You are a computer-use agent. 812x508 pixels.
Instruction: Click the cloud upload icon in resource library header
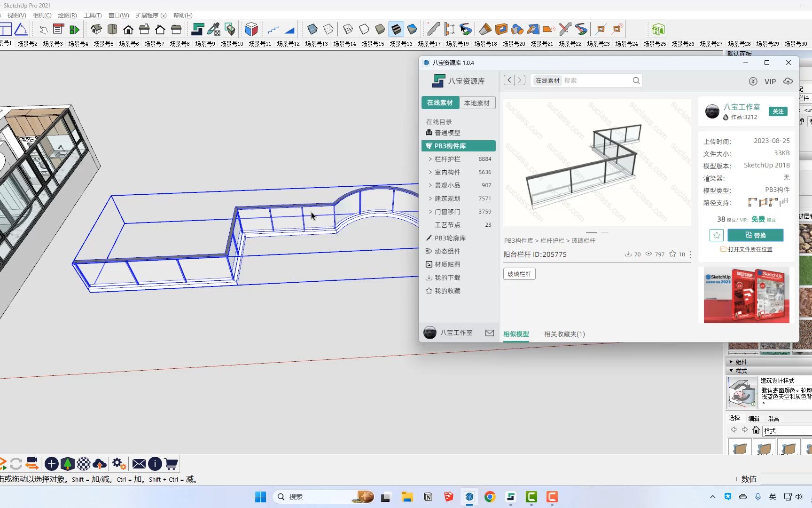tap(788, 81)
